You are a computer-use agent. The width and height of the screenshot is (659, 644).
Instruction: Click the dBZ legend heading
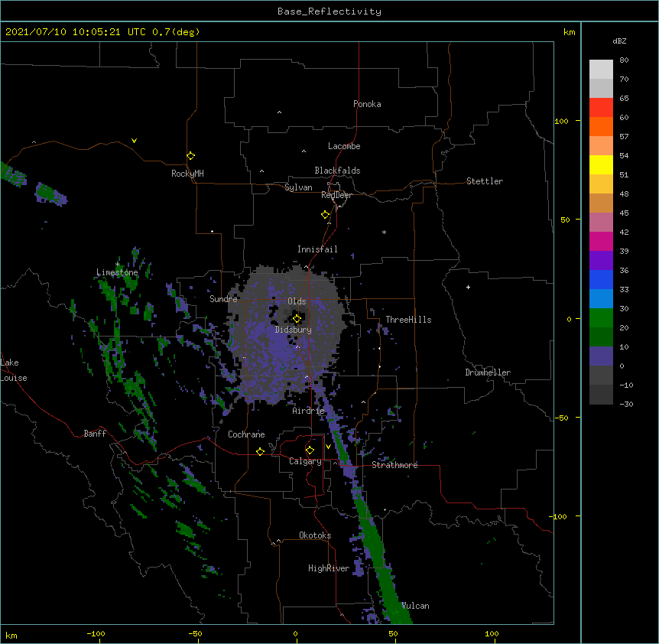pos(619,41)
